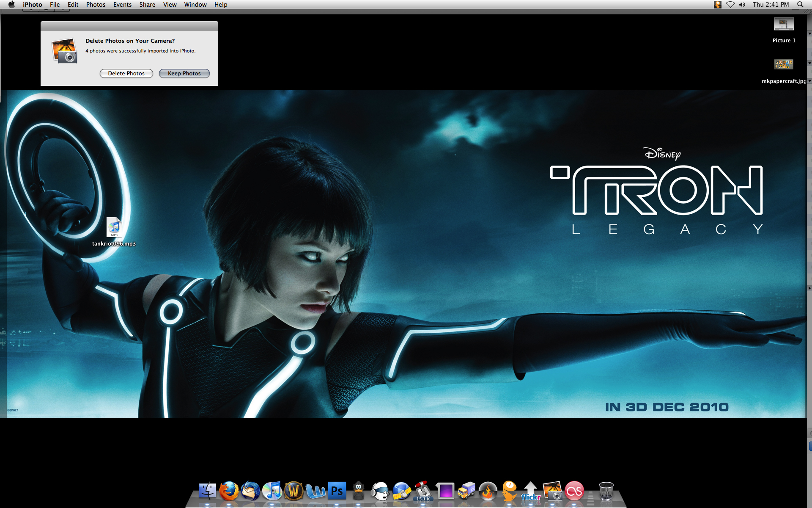Open the Share menu
This screenshot has height=508, width=812.
tap(147, 5)
